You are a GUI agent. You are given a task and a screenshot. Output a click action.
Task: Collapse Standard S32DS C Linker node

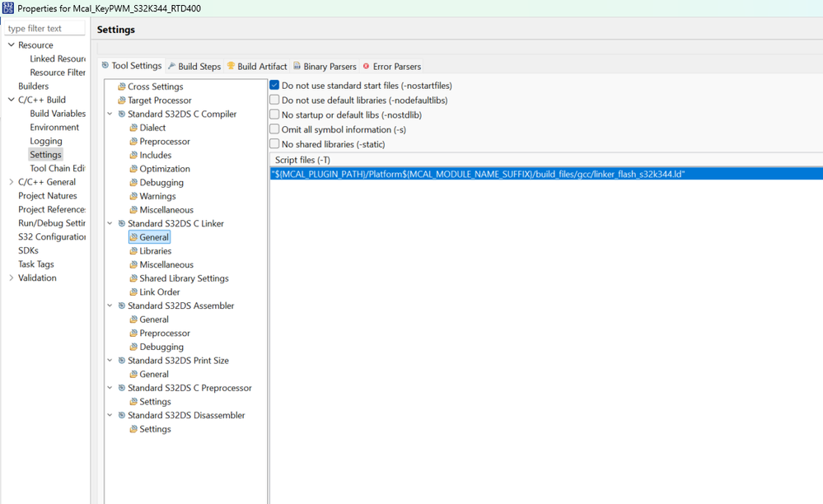click(110, 223)
